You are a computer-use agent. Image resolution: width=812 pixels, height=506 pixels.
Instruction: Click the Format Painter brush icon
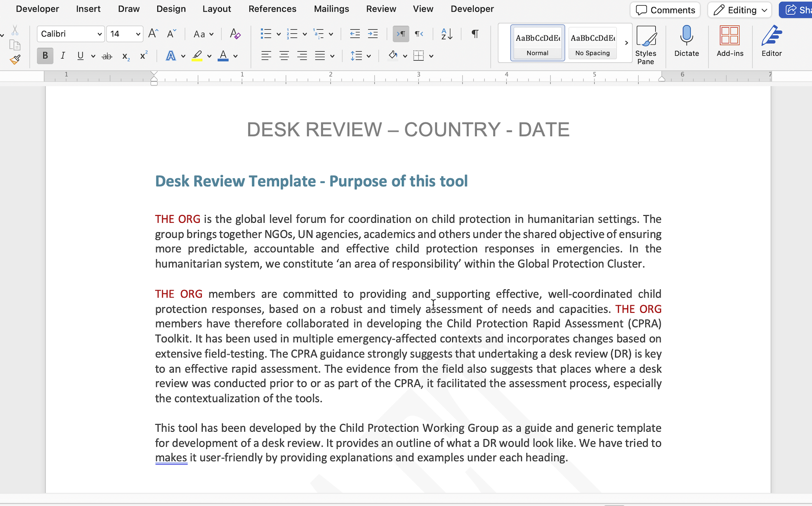(x=15, y=60)
